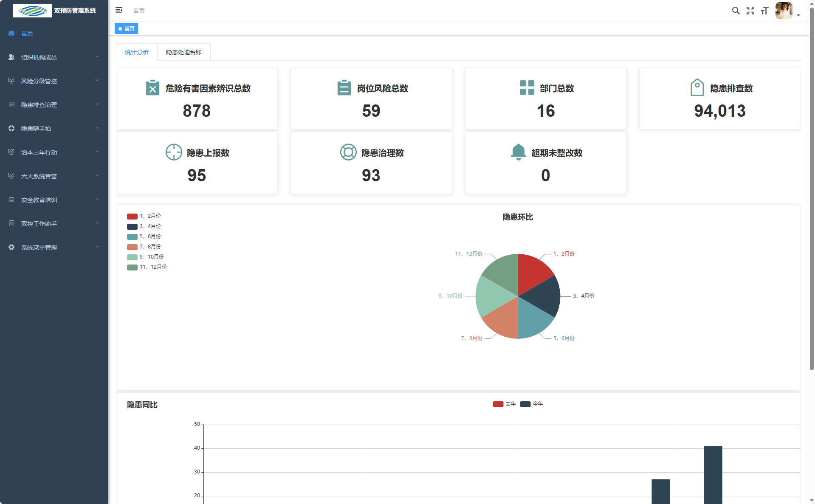Click the 安全教育培训 sidebar icon

[x=11, y=200]
